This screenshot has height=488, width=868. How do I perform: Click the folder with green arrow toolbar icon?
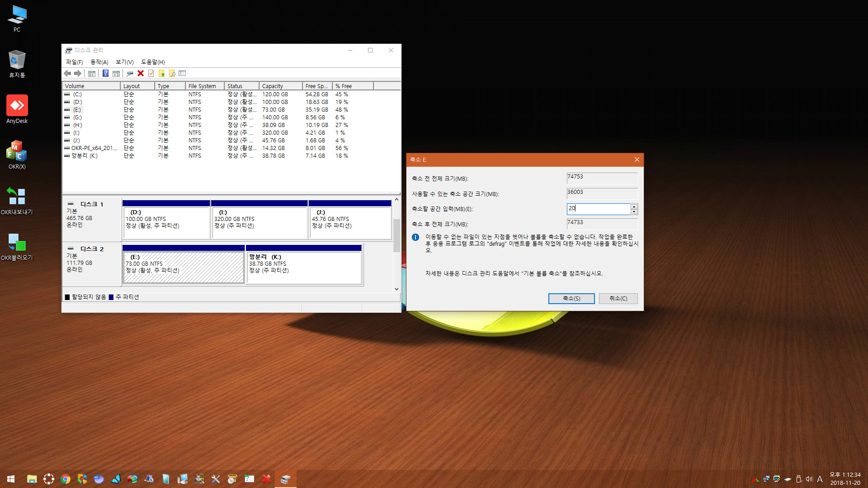(x=161, y=74)
